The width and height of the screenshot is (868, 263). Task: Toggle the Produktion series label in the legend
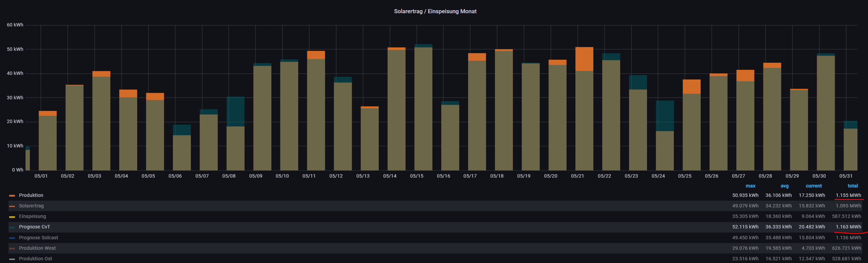pos(31,195)
